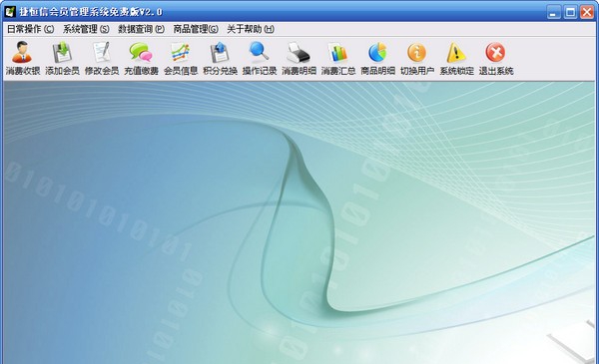Open the 消费收银 cashier tool
599x364 pixels.
[x=23, y=58]
